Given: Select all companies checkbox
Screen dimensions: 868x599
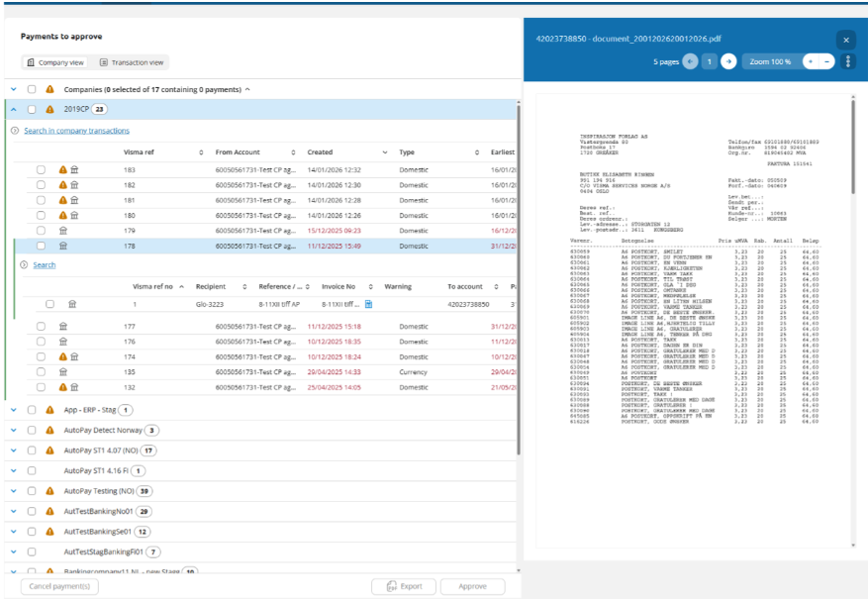Looking at the screenshot, I should pos(32,89).
